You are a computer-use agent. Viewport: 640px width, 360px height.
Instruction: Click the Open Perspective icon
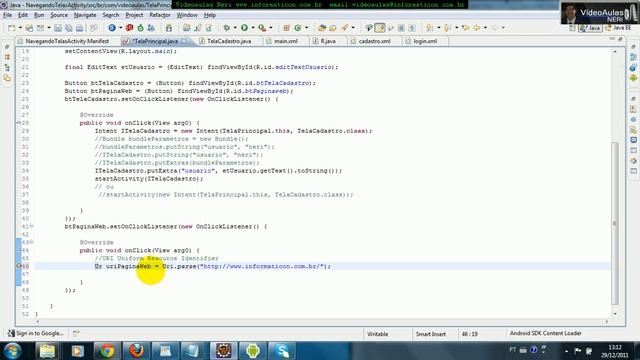click(x=572, y=28)
